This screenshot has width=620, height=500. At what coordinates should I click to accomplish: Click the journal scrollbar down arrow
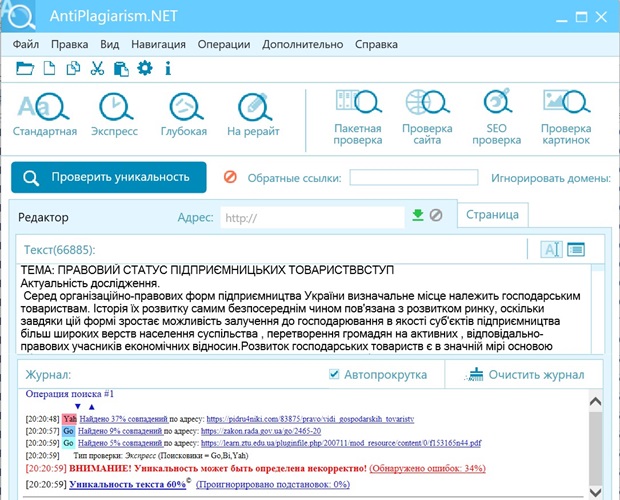(595, 492)
